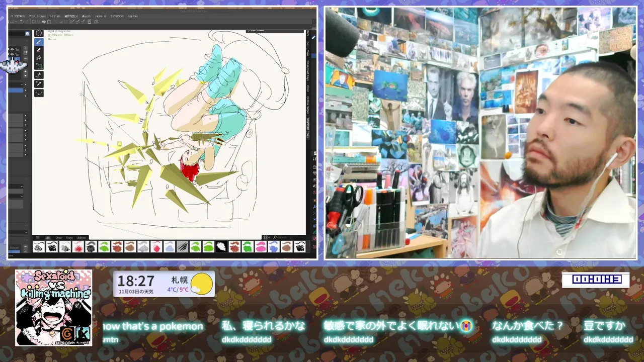This screenshot has width=644, height=362.
Task: Choose the light grey brush thumbnail
Action: point(143,246)
